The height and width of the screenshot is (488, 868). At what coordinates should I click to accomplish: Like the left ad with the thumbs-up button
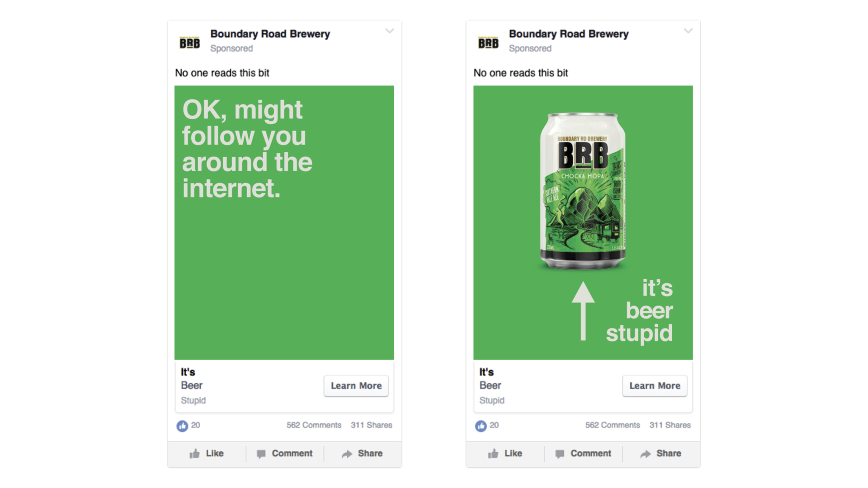tap(207, 454)
